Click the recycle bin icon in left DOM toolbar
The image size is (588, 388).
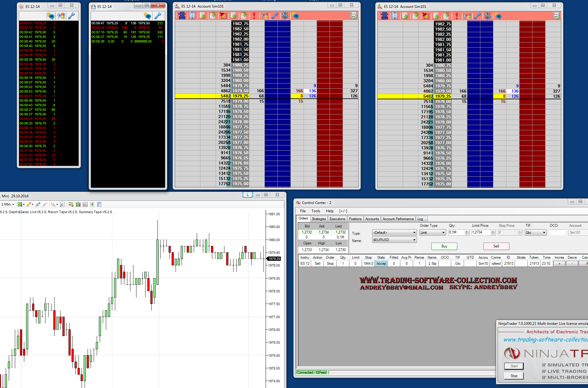coord(192,16)
